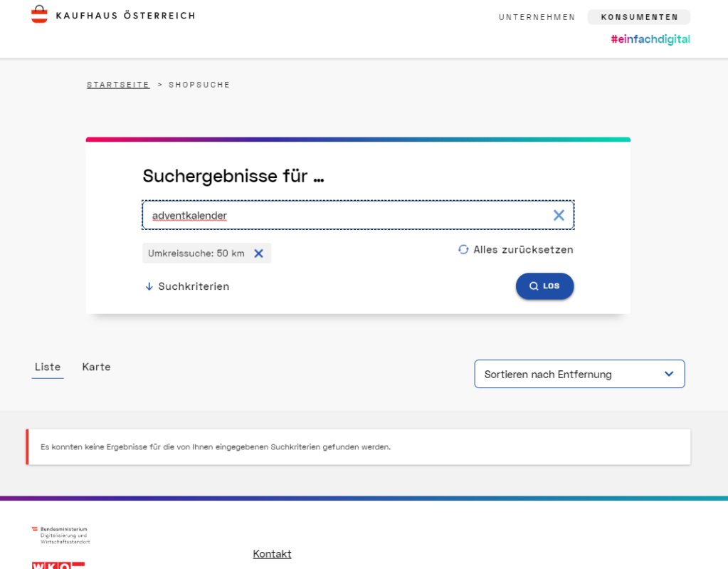Click the WKO logo in the footer
The height and width of the screenshot is (569, 728).
58,565
